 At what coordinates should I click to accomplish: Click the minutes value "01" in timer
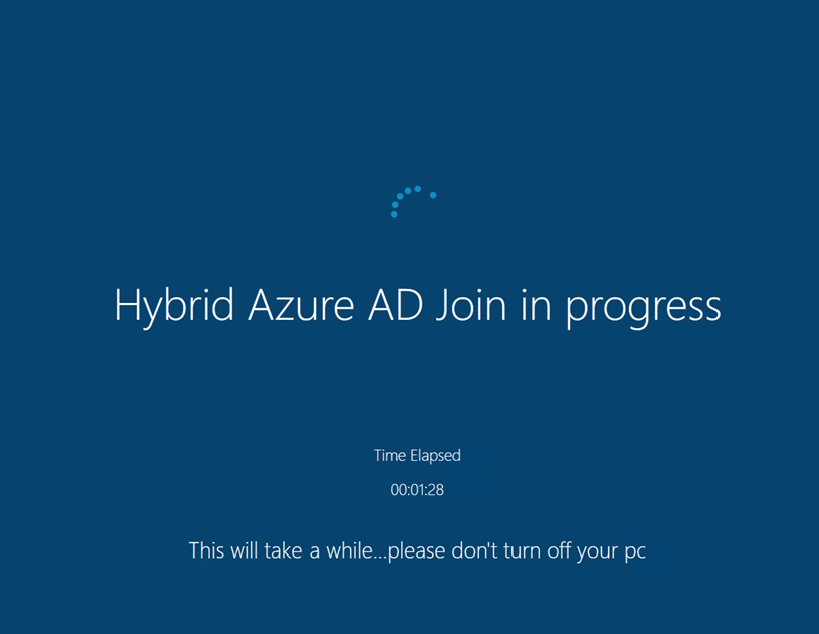(x=417, y=490)
